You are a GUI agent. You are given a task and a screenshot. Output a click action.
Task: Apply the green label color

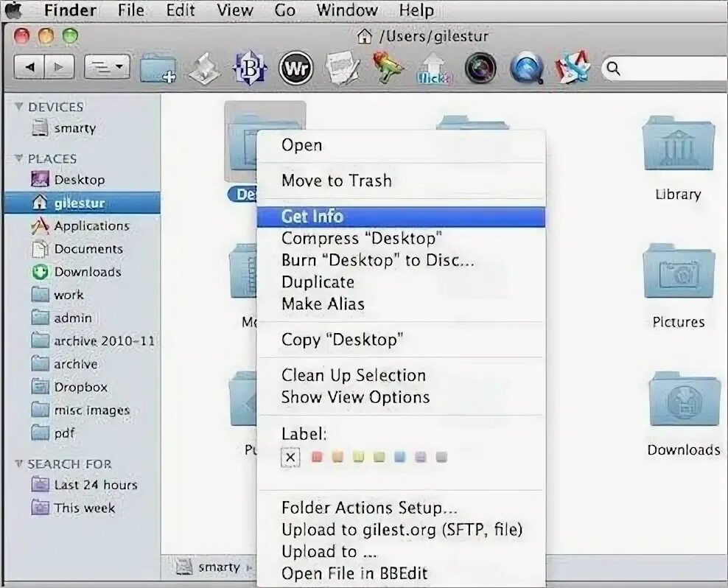(x=379, y=457)
